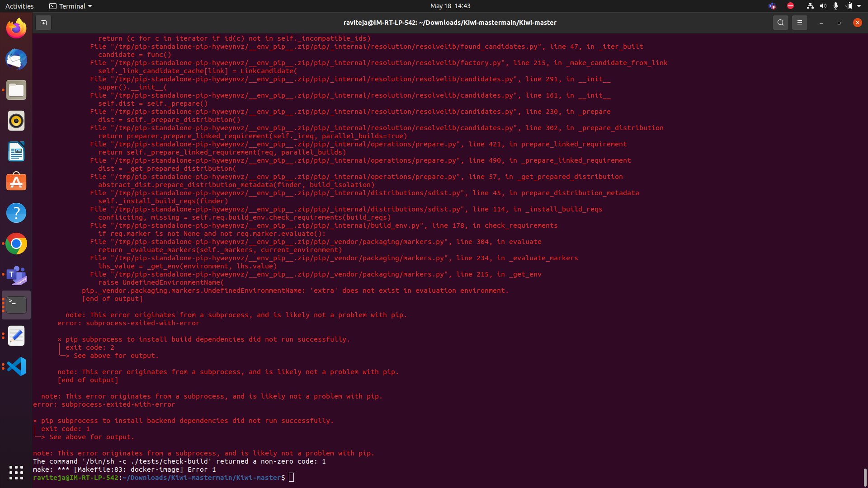
Task: Open Ubuntu Software store
Action: [16, 182]
